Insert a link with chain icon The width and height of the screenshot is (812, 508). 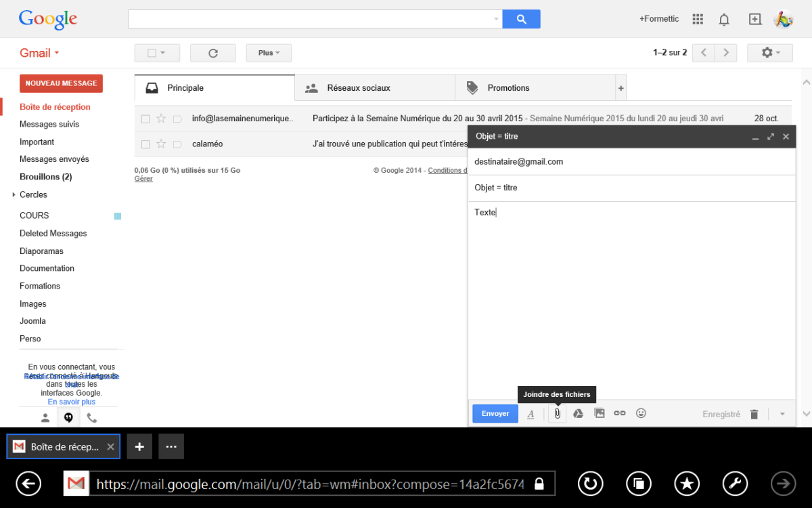619,413
